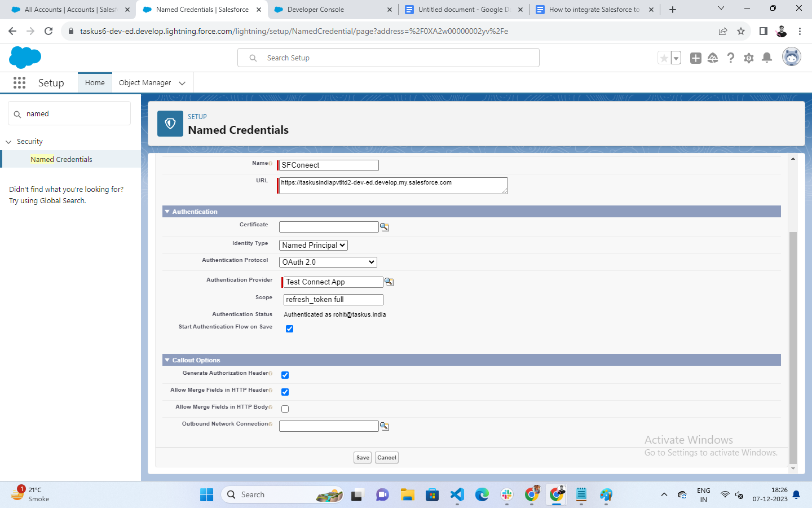
Task: Uncheck Generate Authorization Header
Action: 285,375
